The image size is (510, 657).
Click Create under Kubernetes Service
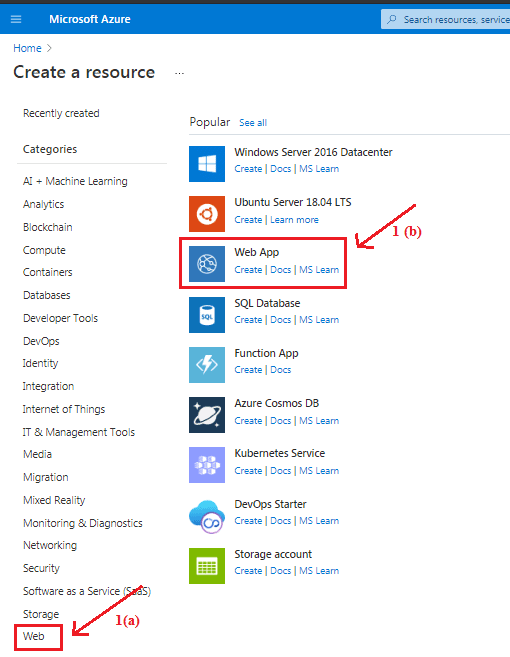(x=248, y=471)
